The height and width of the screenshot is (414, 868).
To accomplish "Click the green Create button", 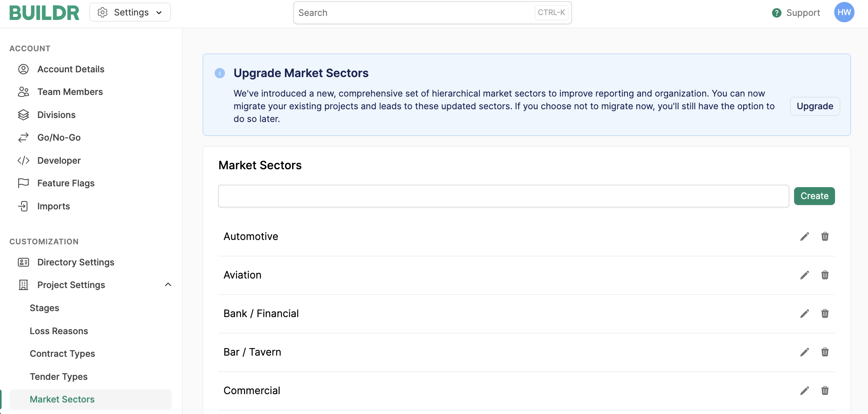I will click(814, 196).
